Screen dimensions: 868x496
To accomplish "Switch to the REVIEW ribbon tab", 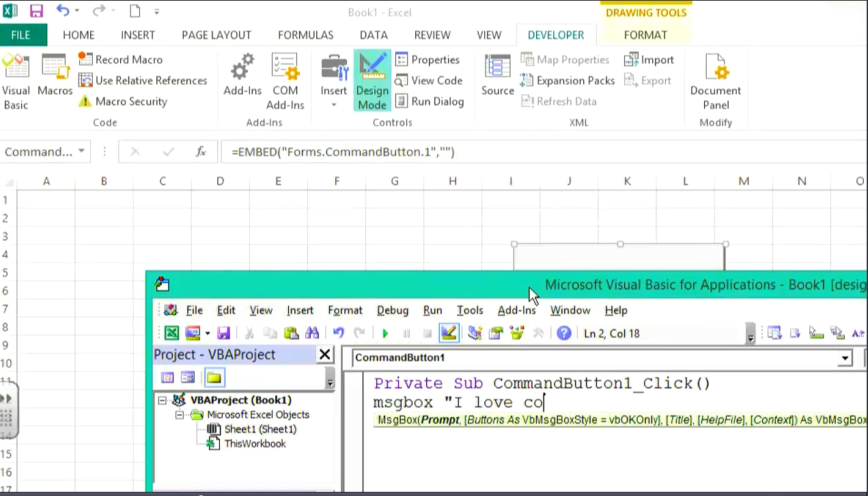I will pos(432,35).
